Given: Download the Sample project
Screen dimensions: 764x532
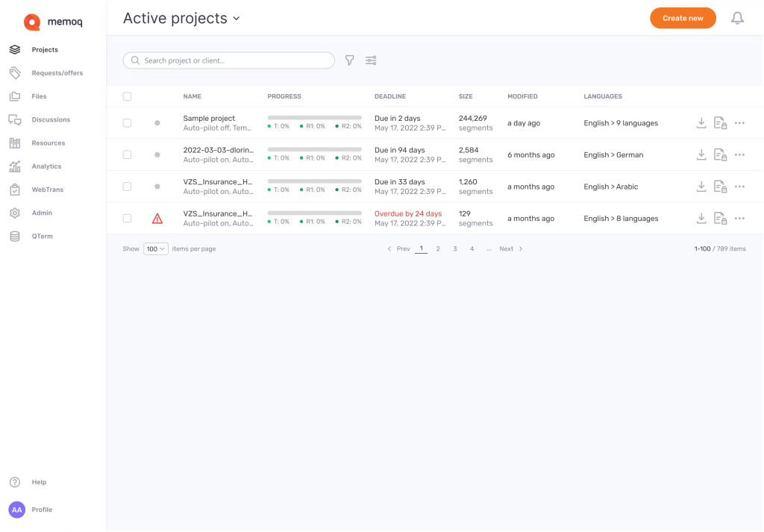Looking at the screenshot, I should [701, 123].
